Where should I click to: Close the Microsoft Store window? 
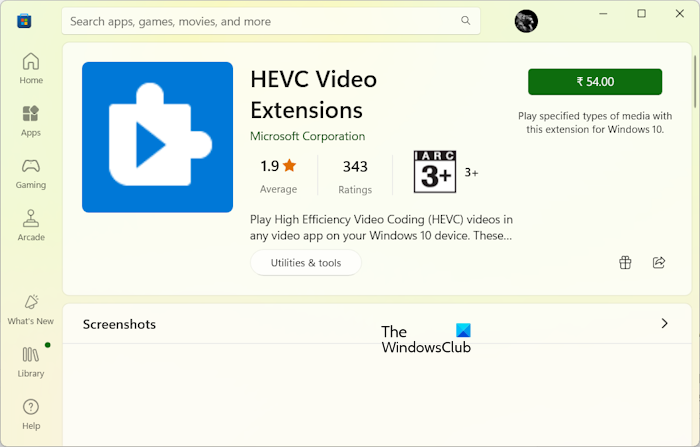click(x=679, y=14)
